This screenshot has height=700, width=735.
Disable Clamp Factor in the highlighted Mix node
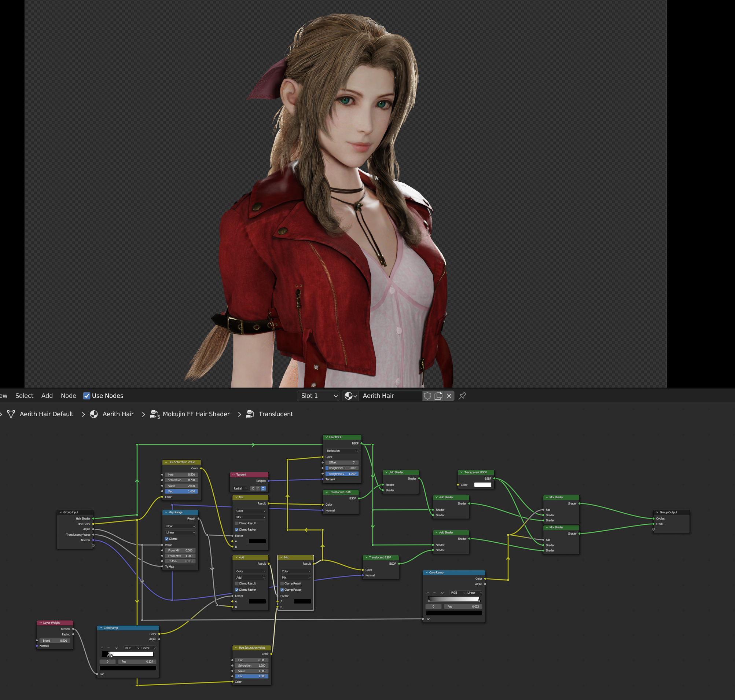click(x=282, y=590)
